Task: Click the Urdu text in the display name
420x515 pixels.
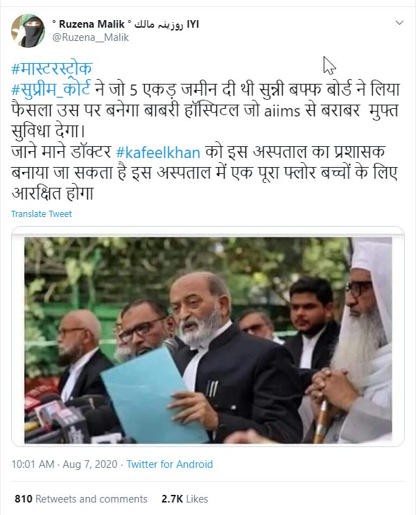Action: coord(159,24)
